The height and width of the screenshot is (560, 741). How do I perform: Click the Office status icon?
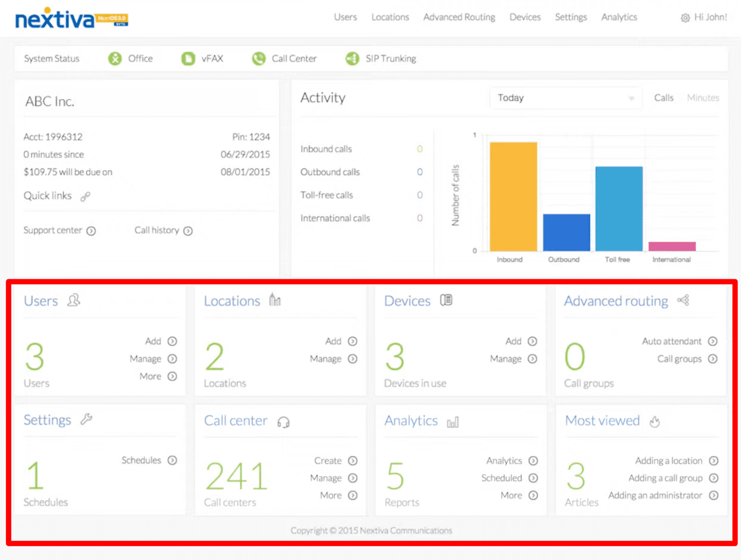(115, 59)
